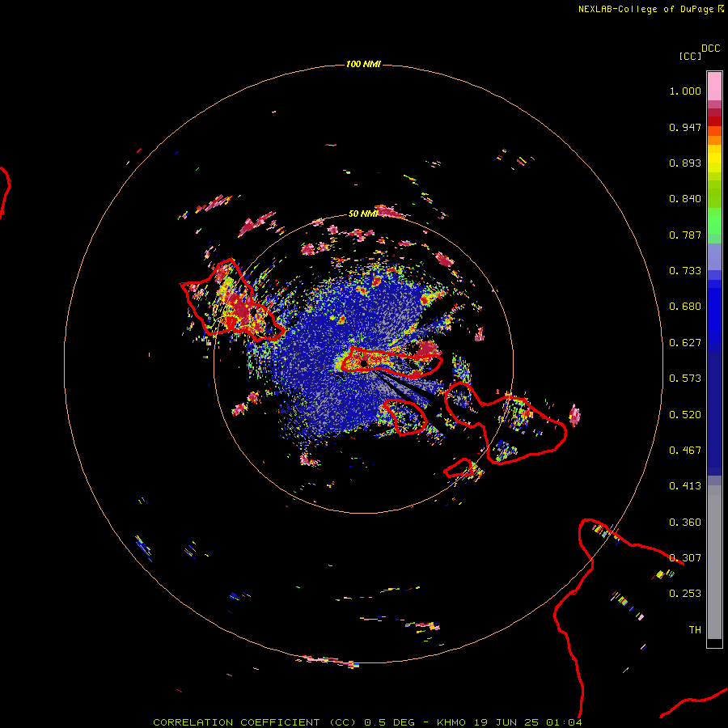Click the 0.520 color scale value
The height and width of the screenshot is (728, 728).
click(685, 415)
